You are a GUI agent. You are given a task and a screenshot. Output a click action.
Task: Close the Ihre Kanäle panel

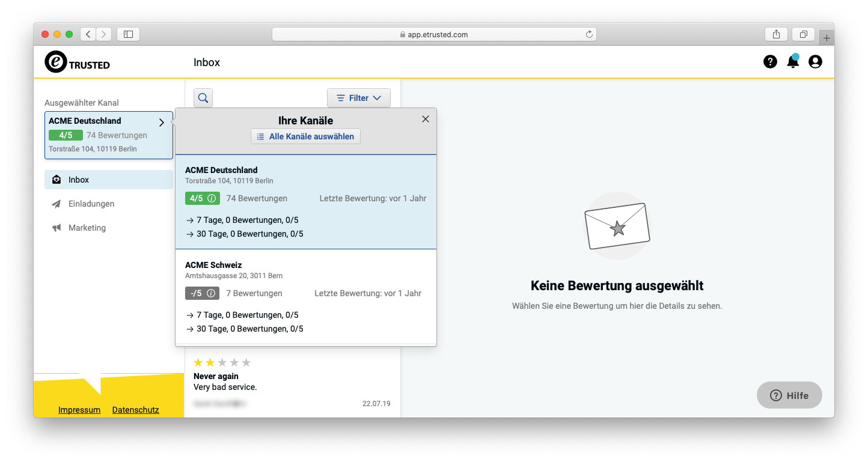426,119
